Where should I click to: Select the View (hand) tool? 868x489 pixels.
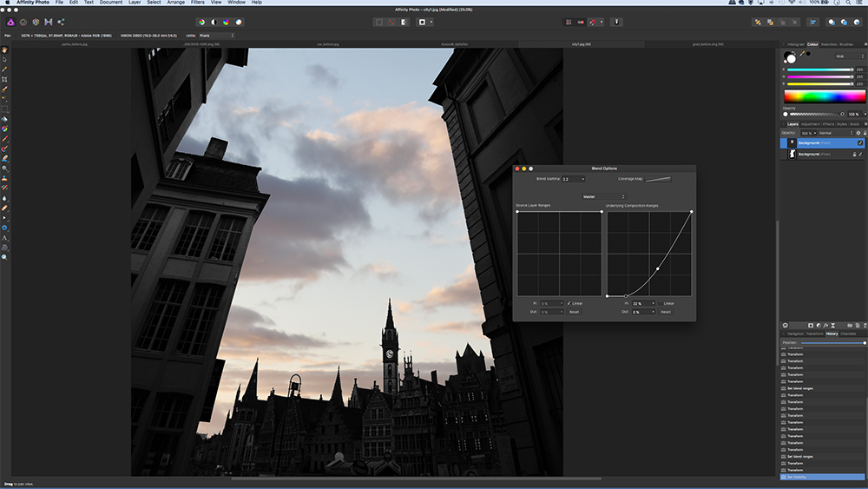[x=4, y=50]
